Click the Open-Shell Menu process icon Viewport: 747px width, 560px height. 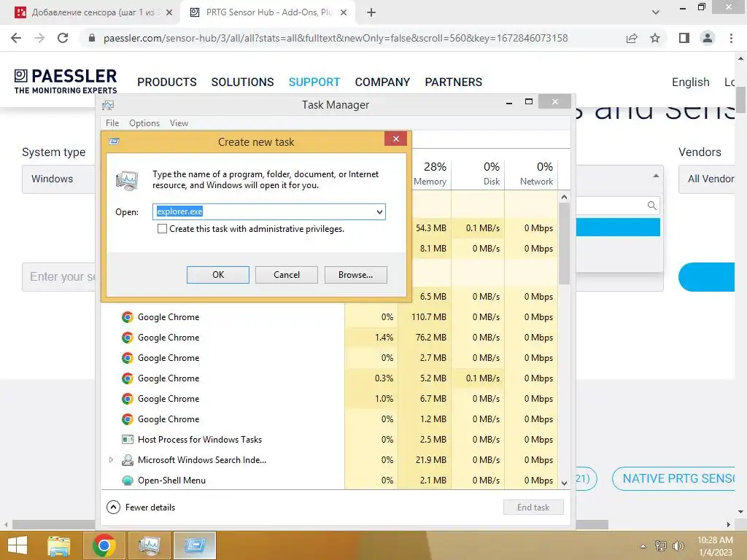pyautogui.click(x=127, y=481)
